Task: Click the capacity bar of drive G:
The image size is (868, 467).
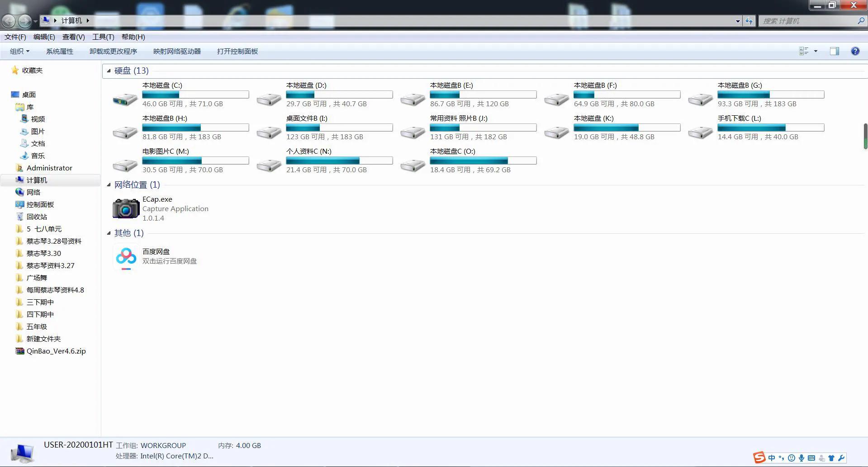Action: [771, 94]
